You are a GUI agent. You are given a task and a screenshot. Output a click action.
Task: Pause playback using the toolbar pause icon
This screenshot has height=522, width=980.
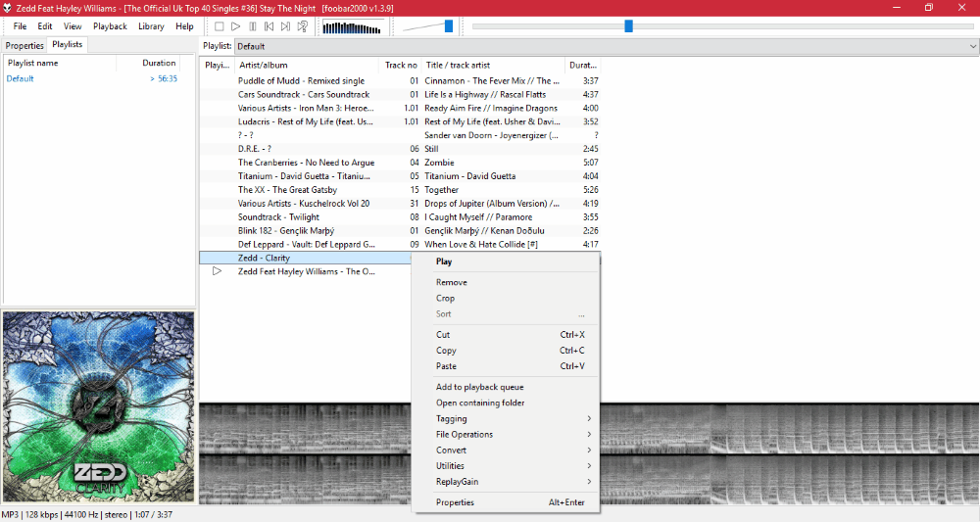pyautogui.click(x=253, y=26)
